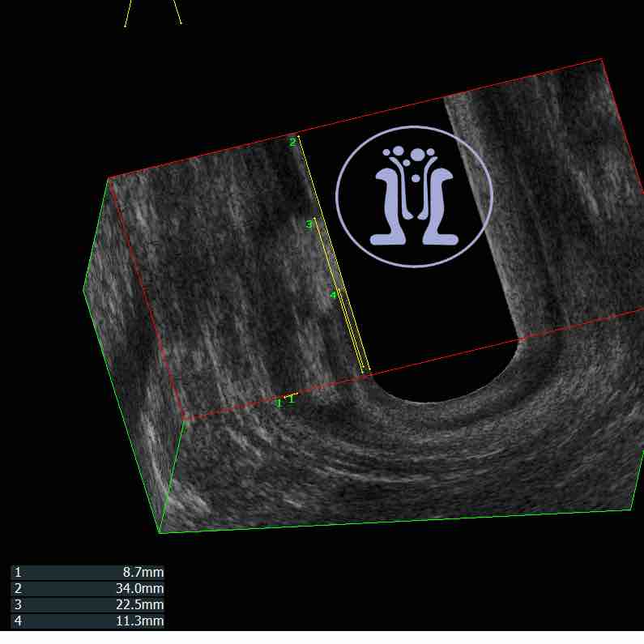
Task: Click the upper-left corner where red meets green
Action: (109, 177)
